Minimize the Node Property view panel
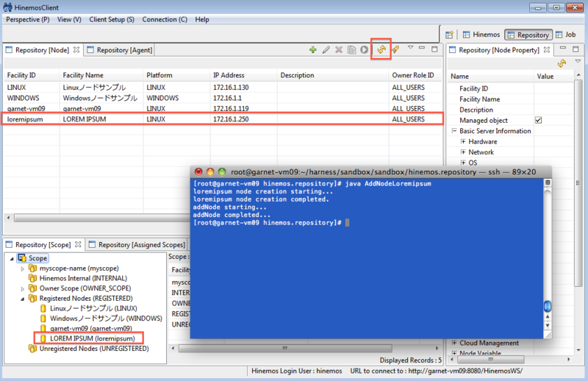This screenshot has height=381, width=588. point(563,48)
